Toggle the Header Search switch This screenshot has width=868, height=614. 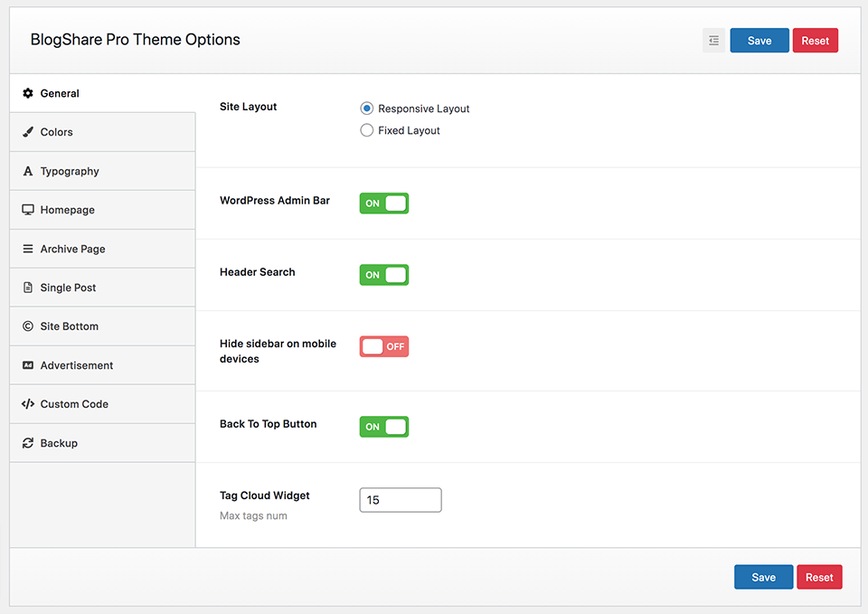383,275
